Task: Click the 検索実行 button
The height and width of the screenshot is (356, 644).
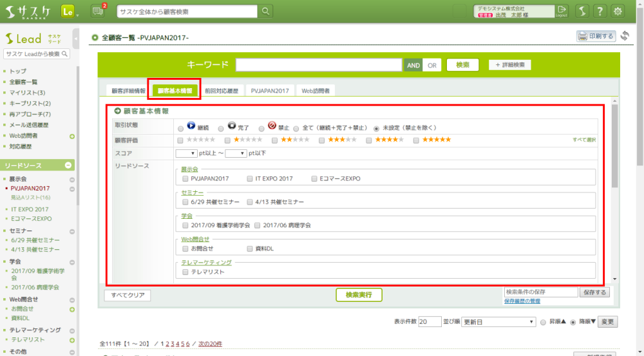Action: pyautogui.click(x=359, y=295)
